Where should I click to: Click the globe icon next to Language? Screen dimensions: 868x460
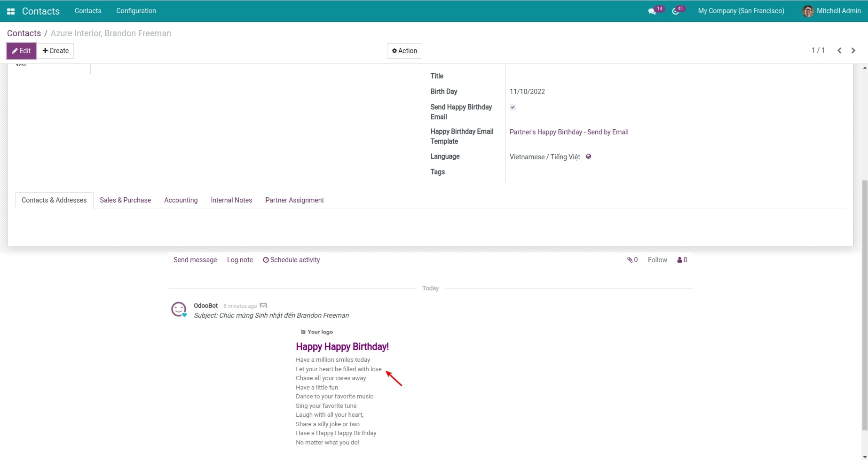point(588,156)
